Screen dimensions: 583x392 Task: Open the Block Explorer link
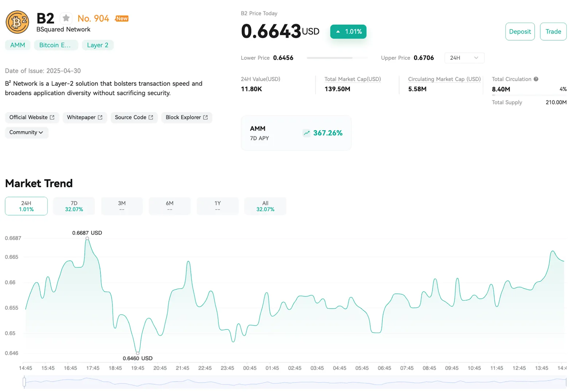pyautogui.click(x=187, y=117)
